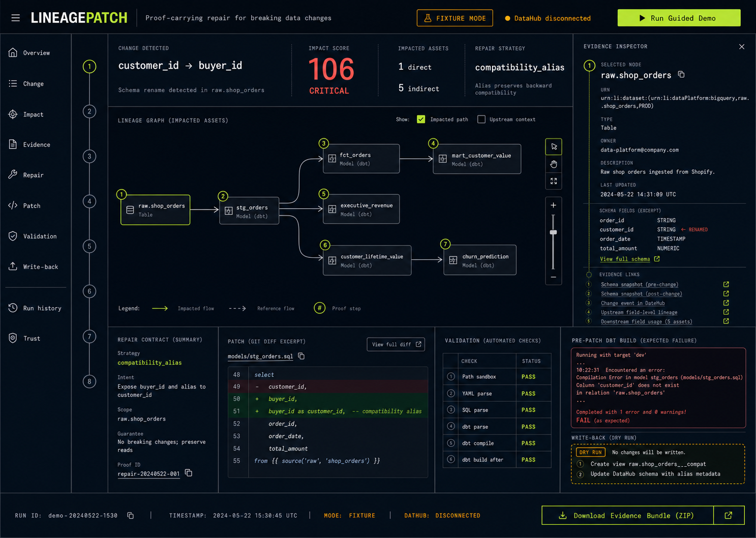Jump to step 1 in the stepper
The width and height of the screenshot is (756, 538).
pyautogui.click(x=89, y=66)
